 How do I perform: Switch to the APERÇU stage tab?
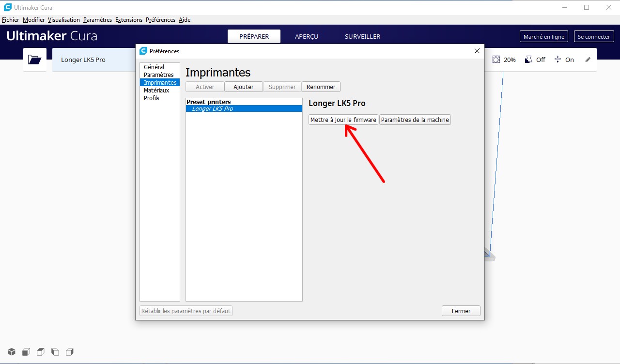coord(307,36)
